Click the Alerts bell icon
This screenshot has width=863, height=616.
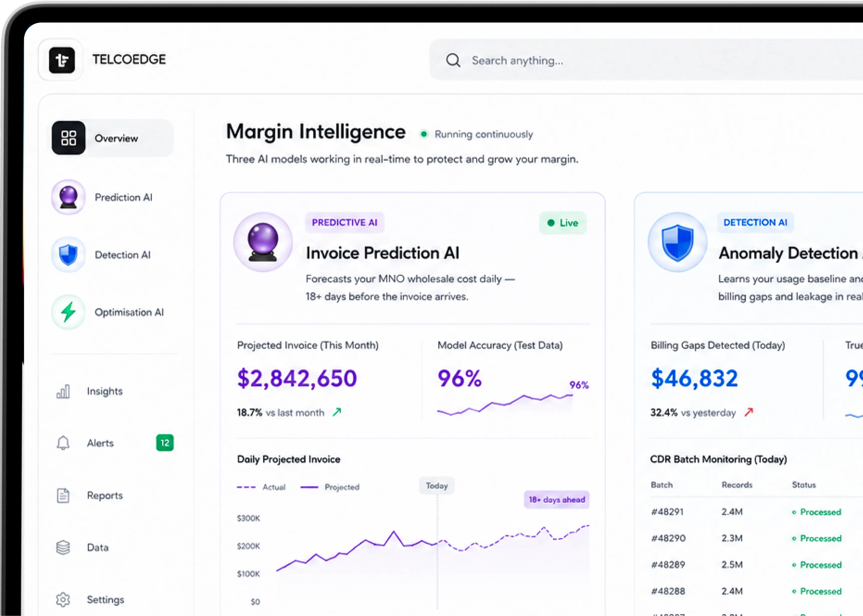pos(63,443)
